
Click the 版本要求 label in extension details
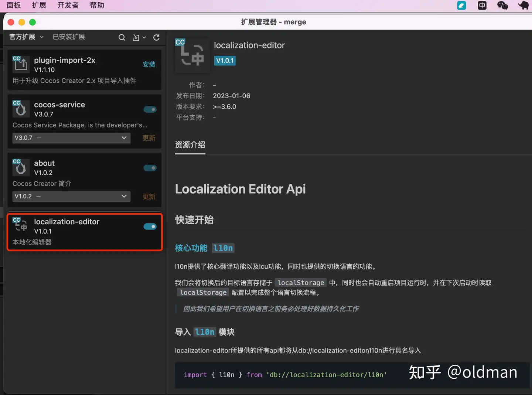tap(190, 107)
